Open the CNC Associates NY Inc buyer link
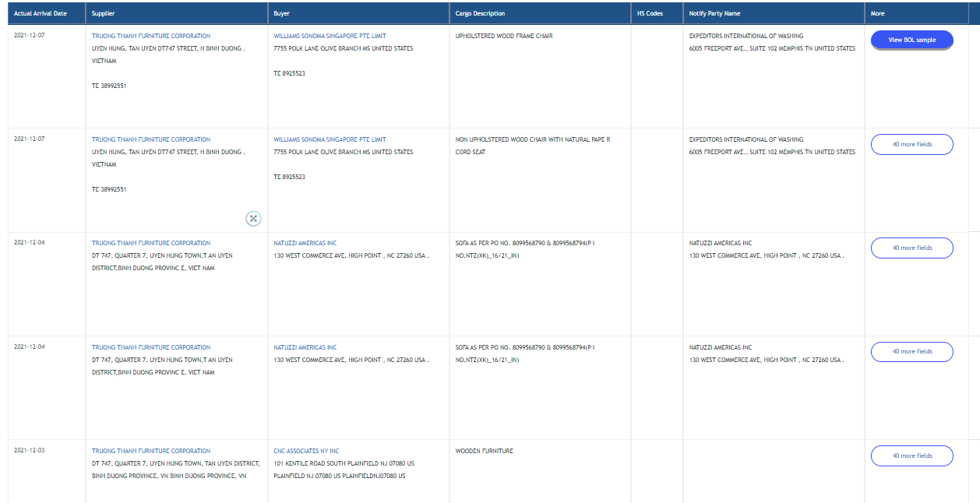The image size is (980, 503). [306, 451]
